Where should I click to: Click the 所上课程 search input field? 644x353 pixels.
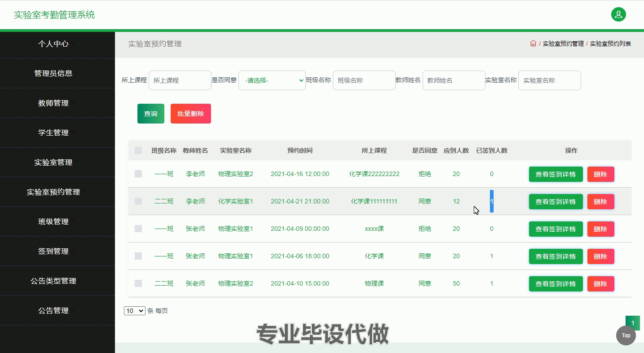180,80
